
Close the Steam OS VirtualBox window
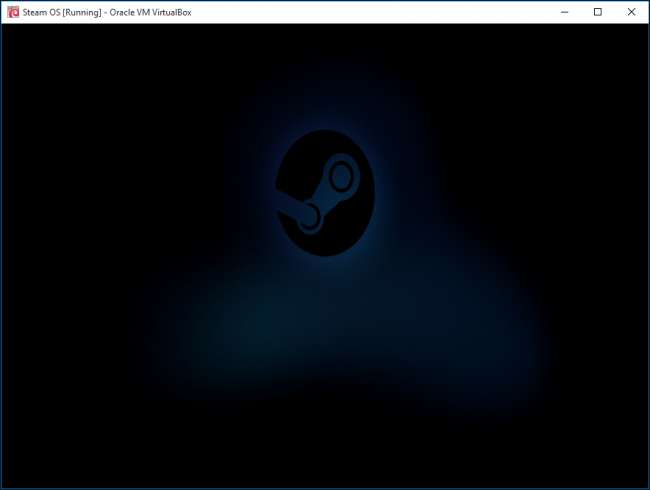[631, 12]
